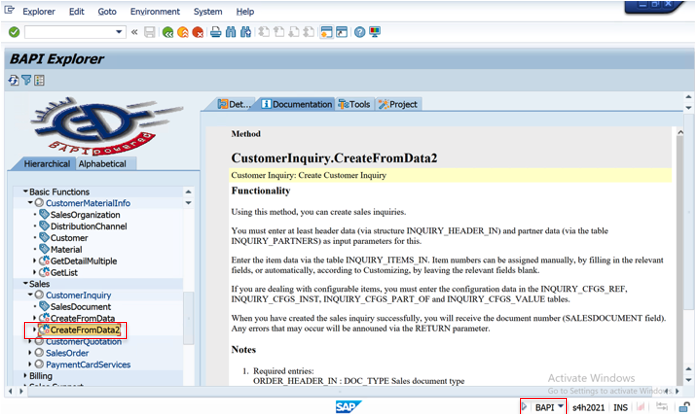
Task: Expand the Billing node
Action: 25,375
